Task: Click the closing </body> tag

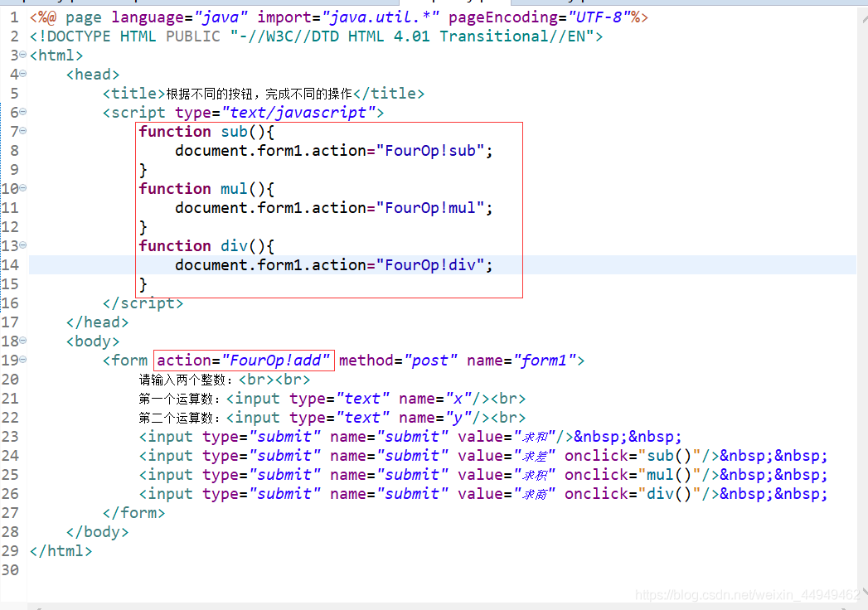Action: coord(98,532)
